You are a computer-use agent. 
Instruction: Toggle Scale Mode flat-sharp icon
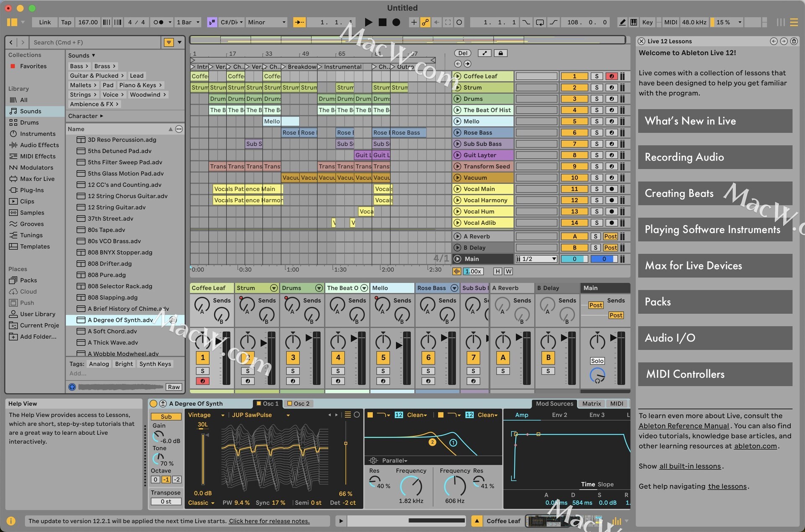212,22
